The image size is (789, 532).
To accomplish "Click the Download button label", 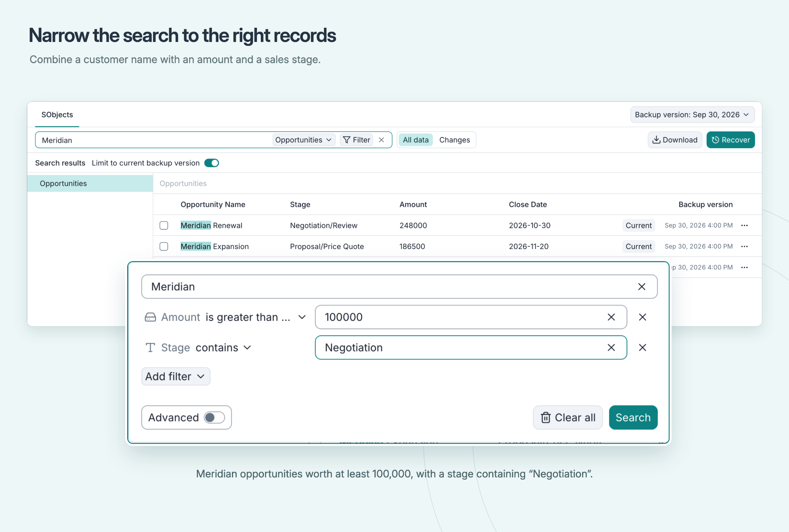I will [x=680, y=140].
